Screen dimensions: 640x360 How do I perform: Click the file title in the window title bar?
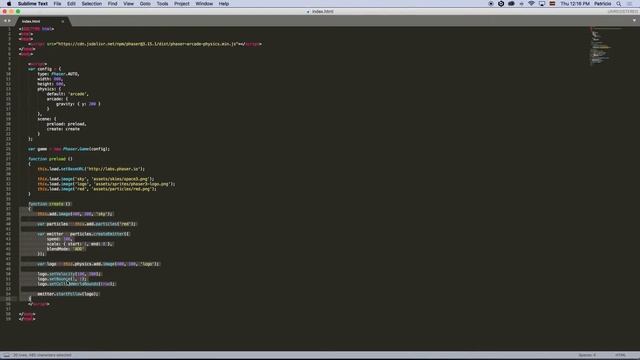point(322,12)
